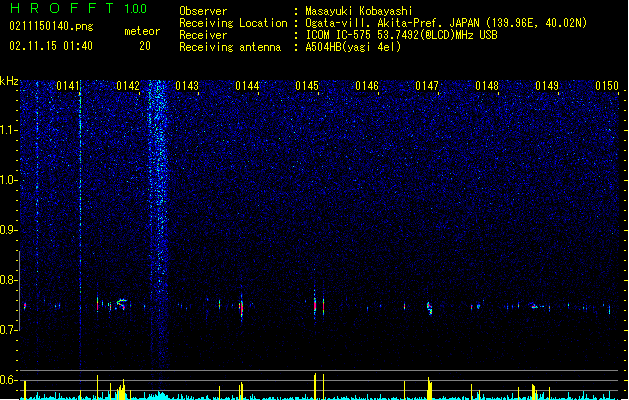Click the date stamp 02.11.15 01:40
Screen dimensions: 629x400
[x=51, y=46]
